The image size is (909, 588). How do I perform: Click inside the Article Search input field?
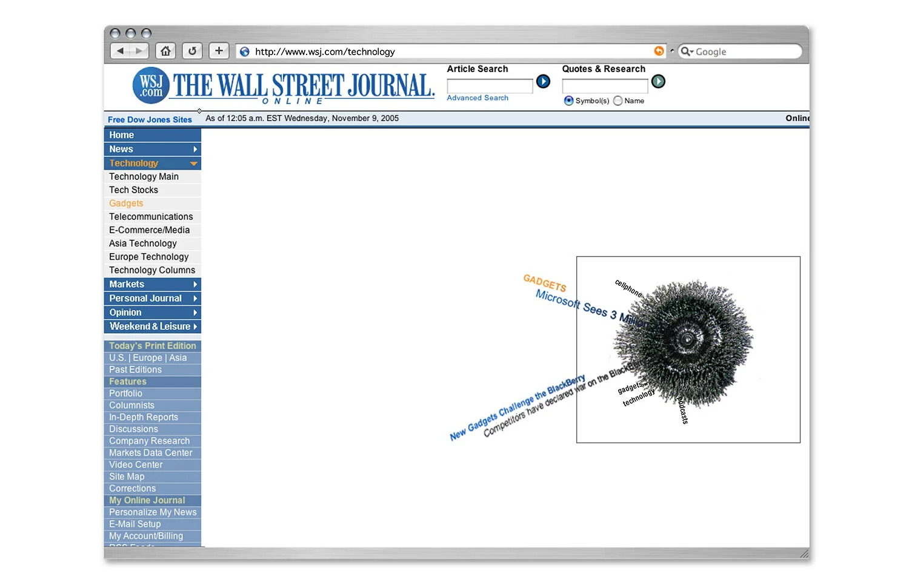(x=490, y=85)
